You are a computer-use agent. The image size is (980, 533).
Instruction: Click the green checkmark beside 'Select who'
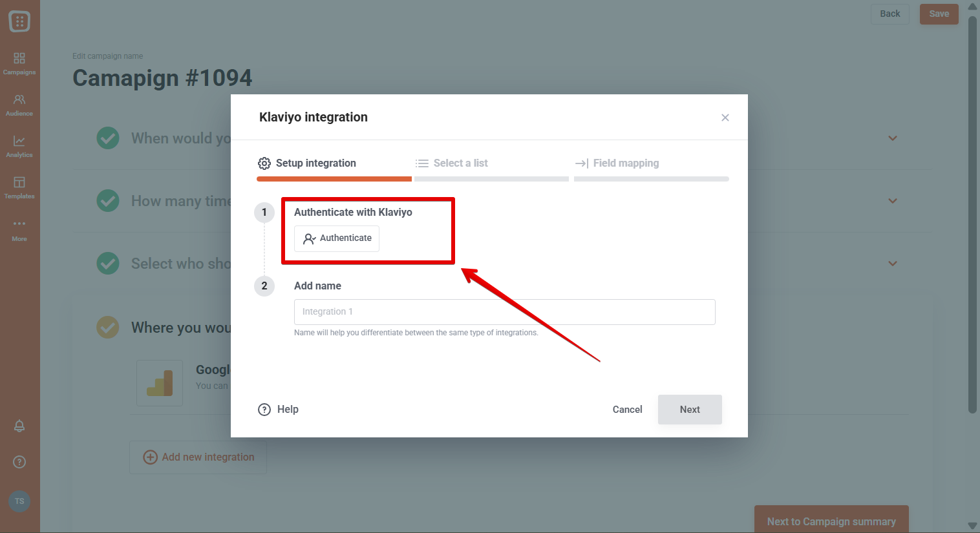tap(108, 264)
